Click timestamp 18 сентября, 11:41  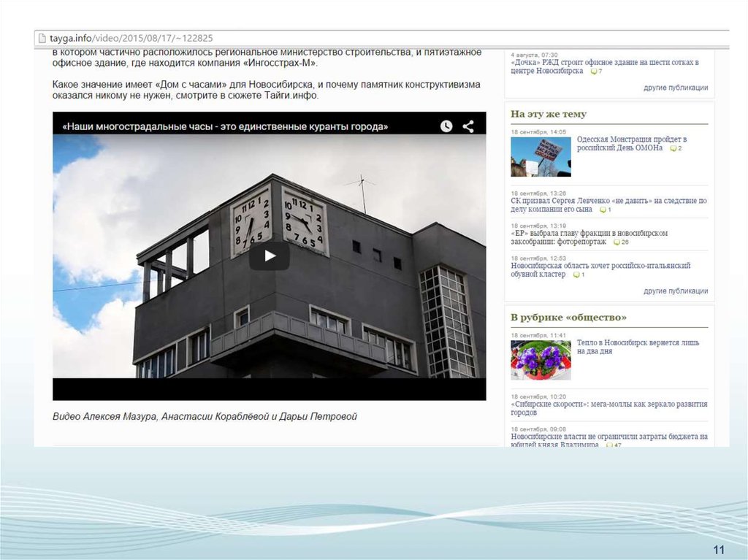(538, 335)
